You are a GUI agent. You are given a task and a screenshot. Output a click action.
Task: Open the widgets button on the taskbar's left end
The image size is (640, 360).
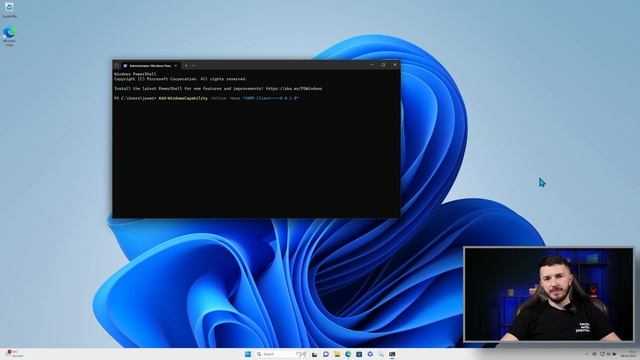pos(14,354)
